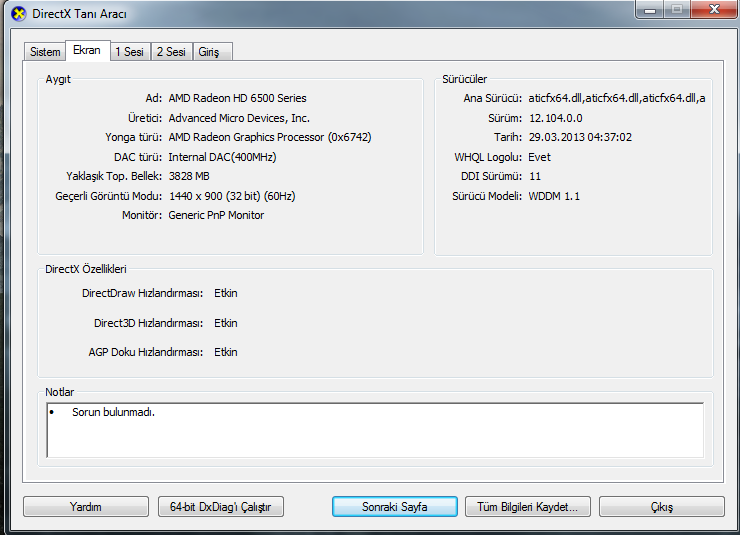The image size is (740, 535).
Task: Click Sonraki Sayfa button
Action: (x=395, y=507)
